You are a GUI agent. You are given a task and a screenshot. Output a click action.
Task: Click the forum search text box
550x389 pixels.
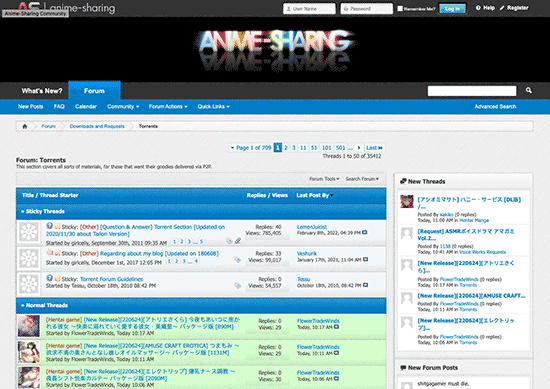tap(472, 91)
